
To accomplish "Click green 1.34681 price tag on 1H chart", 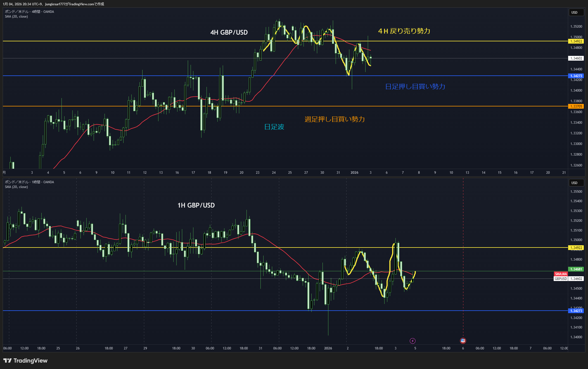I will coord(576,269).
